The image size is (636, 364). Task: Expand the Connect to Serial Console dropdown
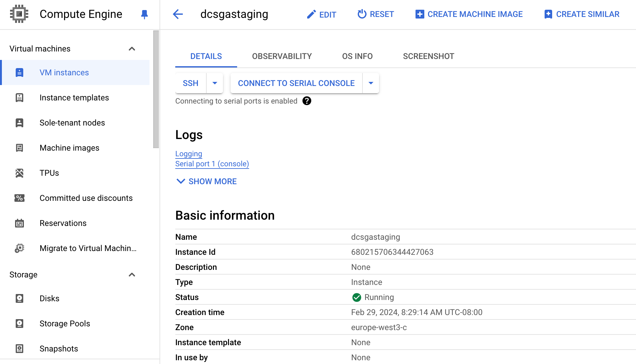[371, 83]
